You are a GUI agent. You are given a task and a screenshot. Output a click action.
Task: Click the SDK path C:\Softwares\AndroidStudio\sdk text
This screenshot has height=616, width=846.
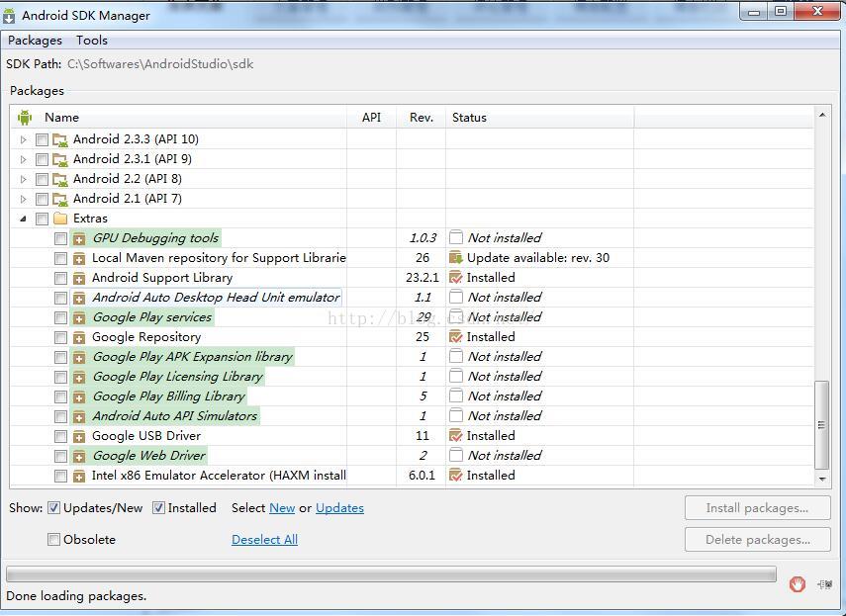pos(160,64)
